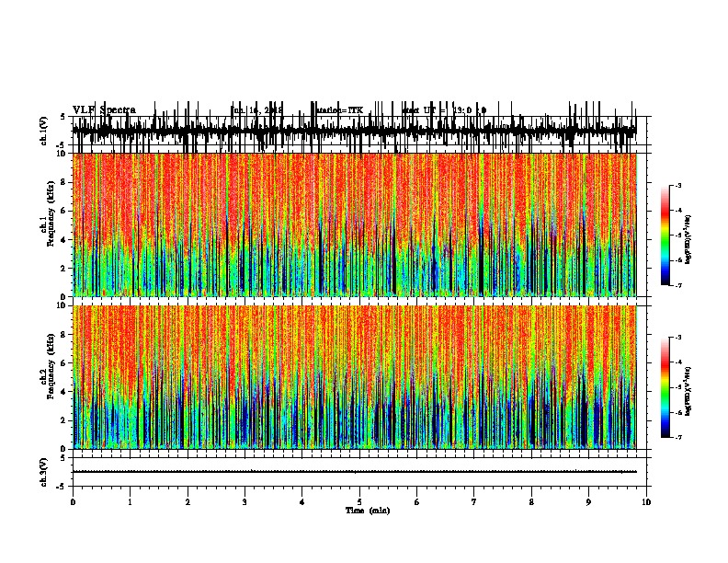Click the time axis tick label "3"
This screenshot has width=728, height=563.
(x=245, y=502)
